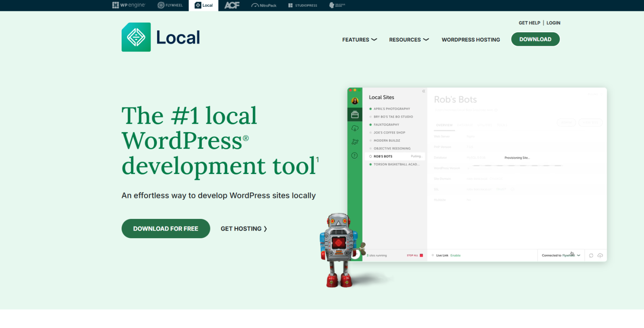Select the Local Sites drawer icon
This screenshot has width=644, height=328.
pos(355,114)
